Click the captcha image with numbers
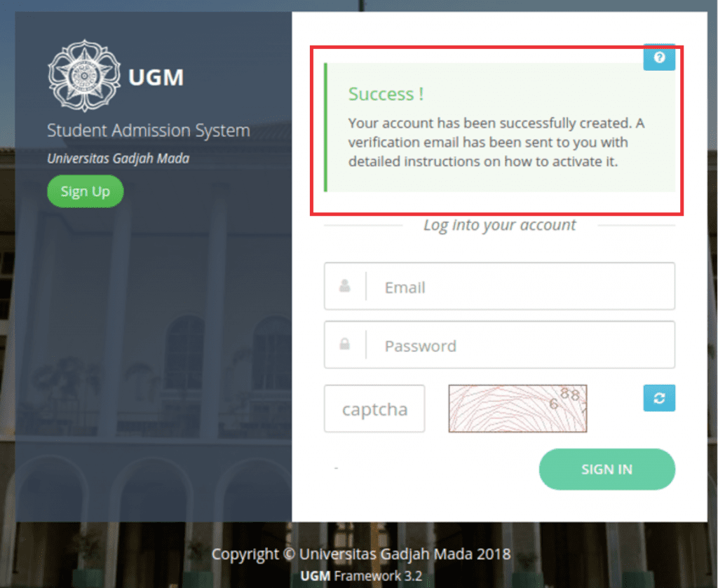Viewport: 718px width, 588px height. click(x=517, y=409)
